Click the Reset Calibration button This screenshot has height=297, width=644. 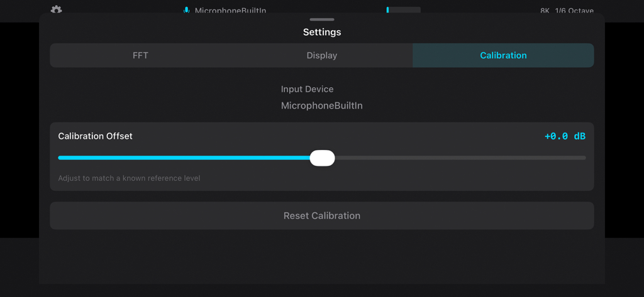click(x=322, y=216)
